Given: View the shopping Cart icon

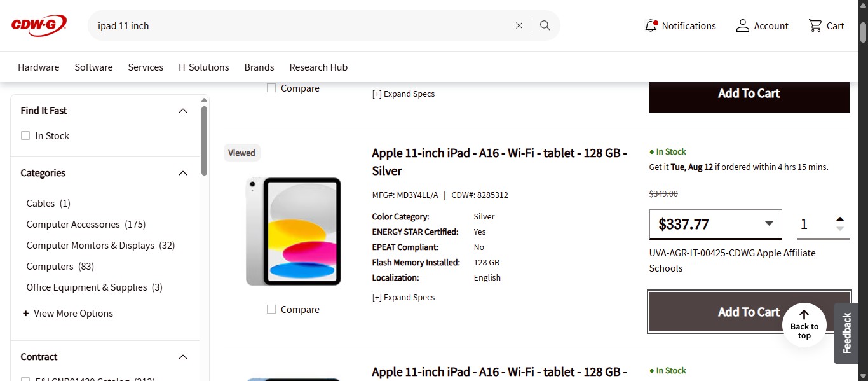Looking at the screenshot, I should 816,25.
